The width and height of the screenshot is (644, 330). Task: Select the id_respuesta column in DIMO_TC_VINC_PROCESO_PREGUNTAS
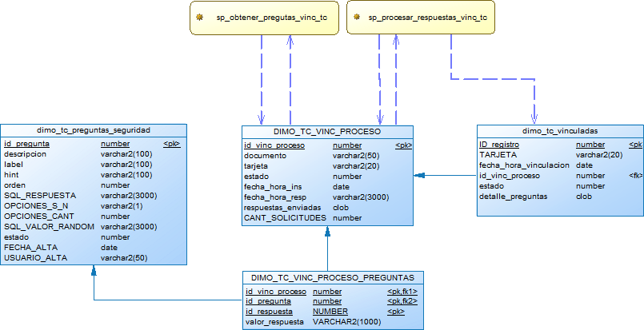pos(270,312)
